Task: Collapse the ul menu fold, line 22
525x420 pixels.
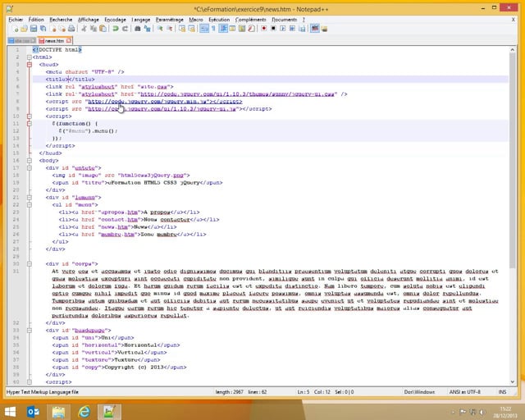Action: click(x=30, y=204)
